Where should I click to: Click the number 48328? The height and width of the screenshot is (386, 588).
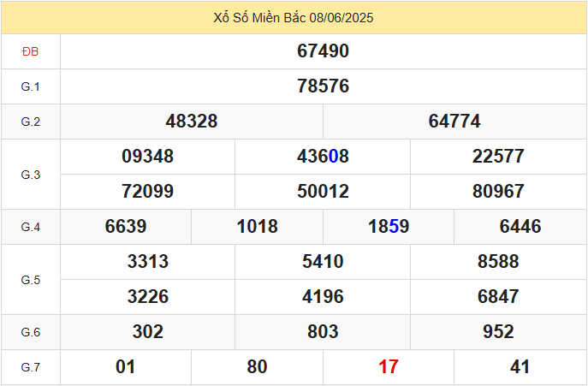(191, 122)
